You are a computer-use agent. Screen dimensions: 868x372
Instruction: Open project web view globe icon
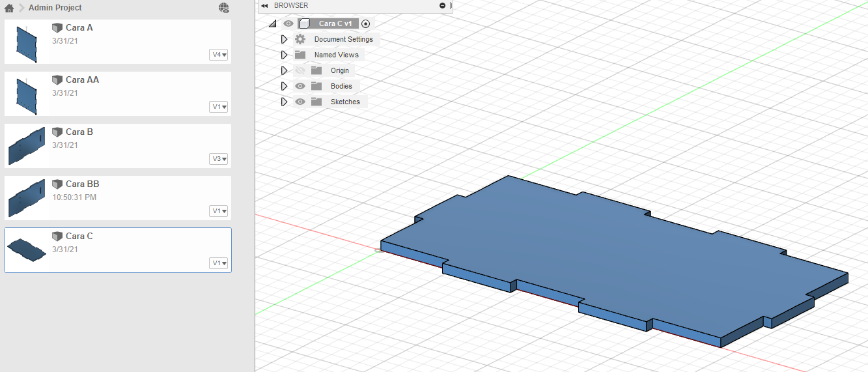[224, 8]
